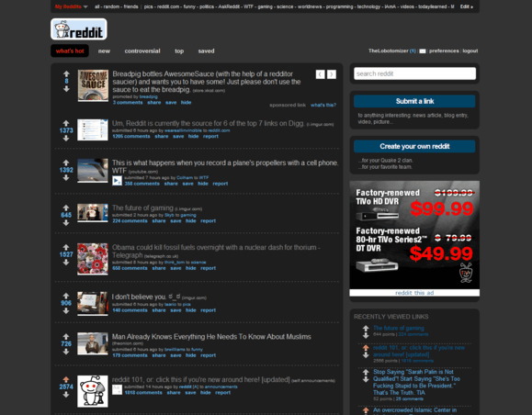
Task: Click the breadpig promoter username
Action: (x=148, y=97)
